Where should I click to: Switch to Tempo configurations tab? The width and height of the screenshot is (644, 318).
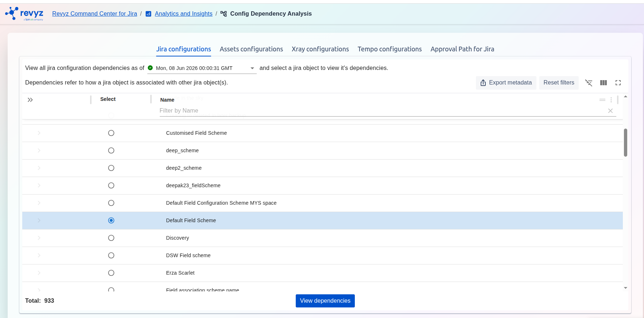(x=389, y=49)
